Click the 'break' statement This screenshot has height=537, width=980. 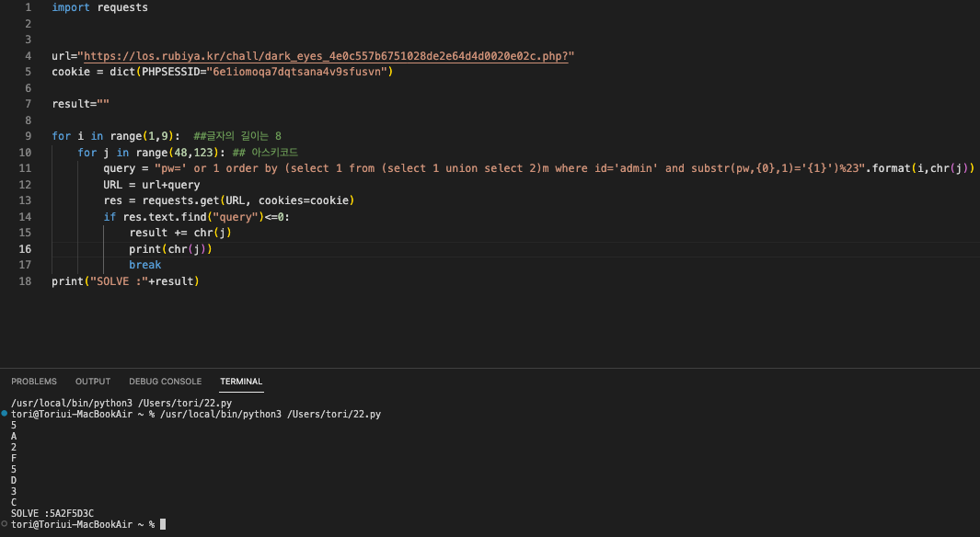[x=145, y=265]
